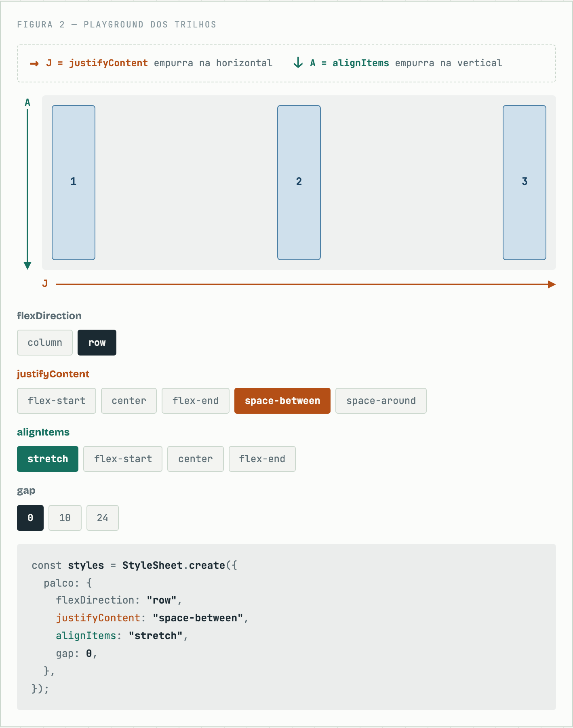
Task: Choose gap value 0
Action: pyautogui.click(x=30, y=518)
